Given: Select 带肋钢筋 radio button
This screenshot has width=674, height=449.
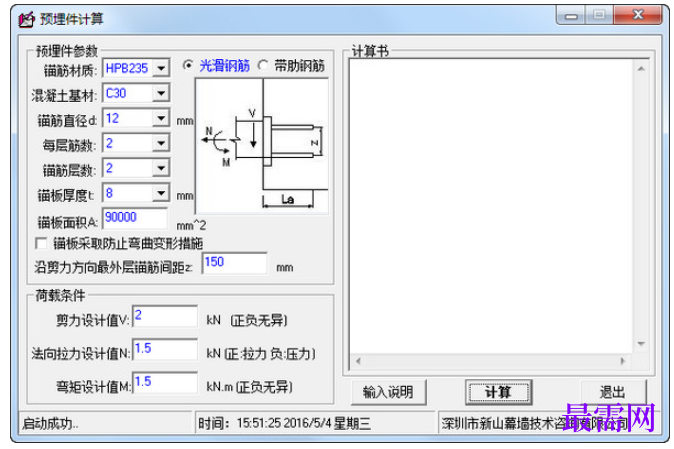Looking at the screenshot, I should click(262, 65).
